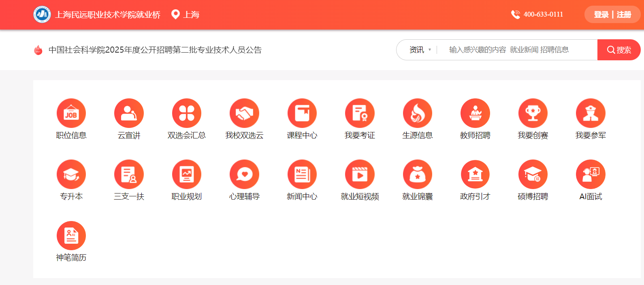Click the 我要参军 soldier icon
The image size is (644, 285).
[591, 113]
